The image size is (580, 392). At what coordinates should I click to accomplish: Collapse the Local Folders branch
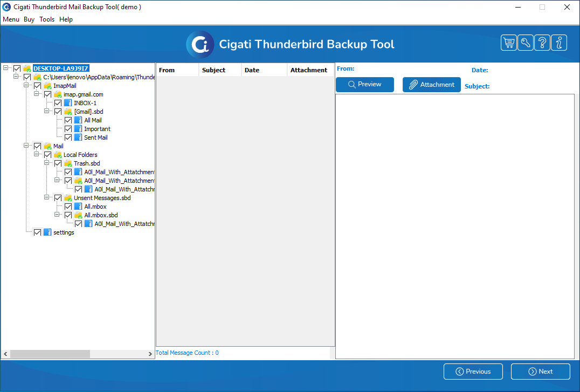[36, 154]
